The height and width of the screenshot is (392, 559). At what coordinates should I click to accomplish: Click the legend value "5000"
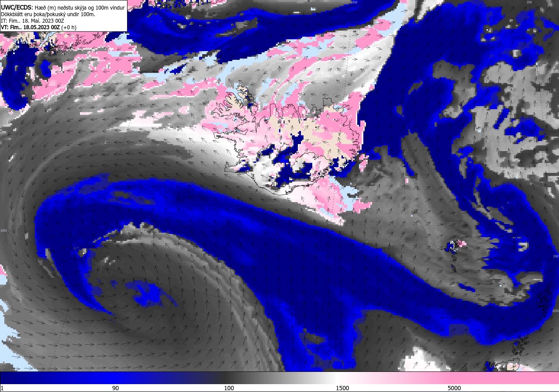pos(454,388)
